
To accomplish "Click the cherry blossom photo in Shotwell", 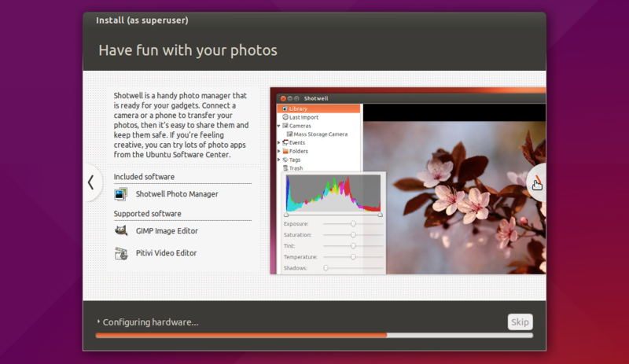I will coord(454,197).
